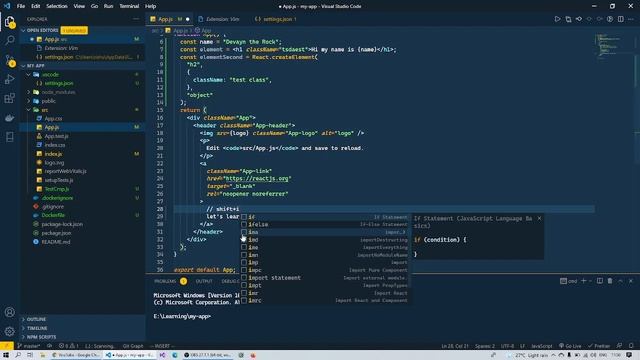Open the Explorer view in activity bar
Screen dimensions: 640x360
pos(9,21)
